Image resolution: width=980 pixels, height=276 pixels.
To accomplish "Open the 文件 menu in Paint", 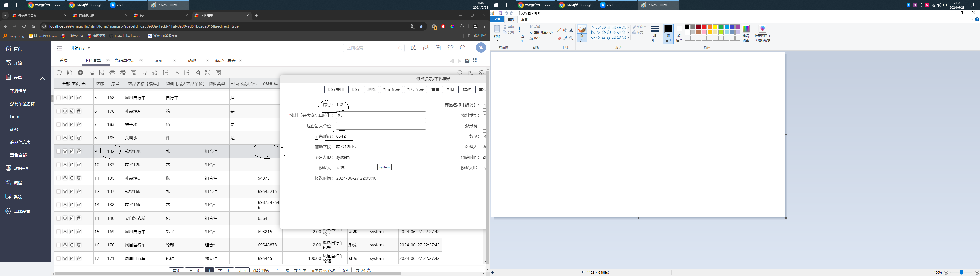I will (x=497, y=19).
